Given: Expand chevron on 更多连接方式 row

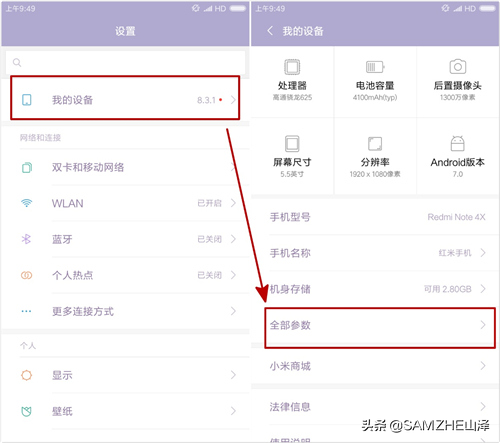Looking at the screenshot, I should [233, 311].
